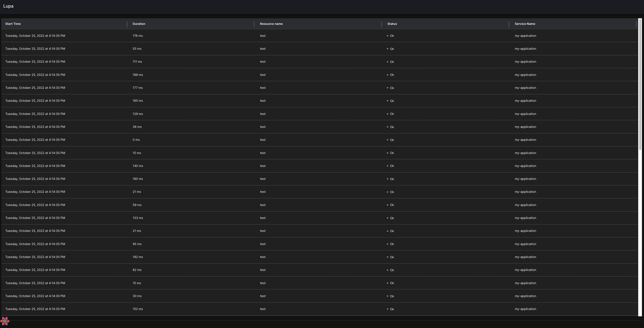Select the span row with 36 ms duration
This screenshot has height=328, width=644.
(x=137, y=127)
